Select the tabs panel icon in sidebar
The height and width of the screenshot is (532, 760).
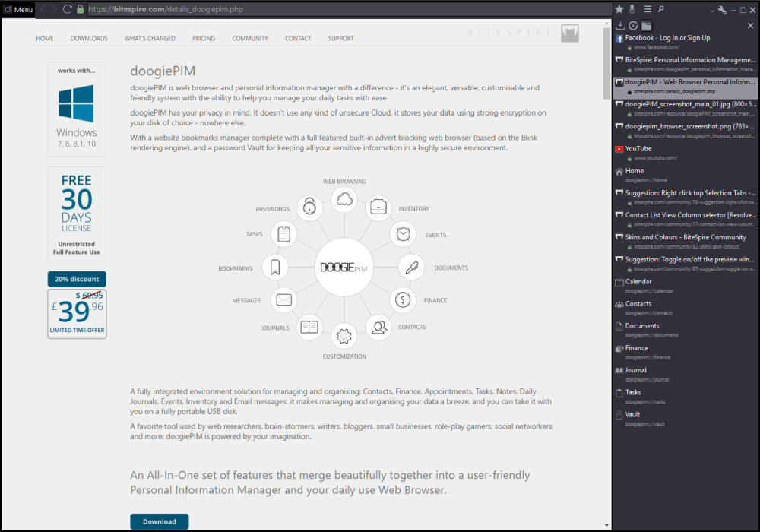[x=646, y=26]
